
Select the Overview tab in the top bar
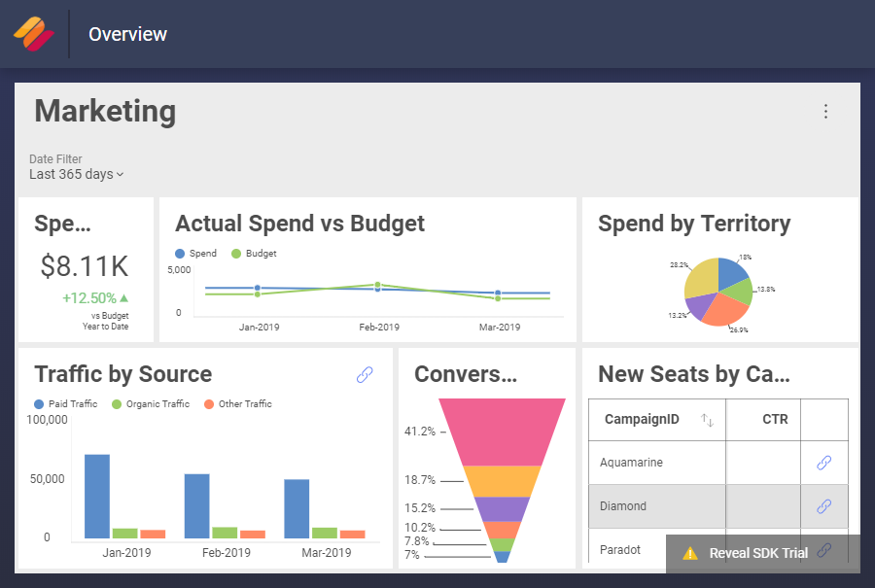[127, 34]
